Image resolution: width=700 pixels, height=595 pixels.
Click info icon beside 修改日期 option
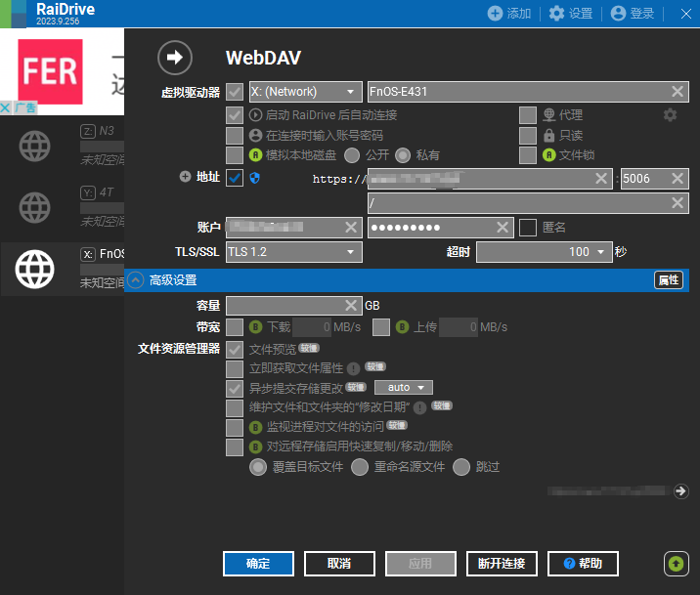[419, 407]
